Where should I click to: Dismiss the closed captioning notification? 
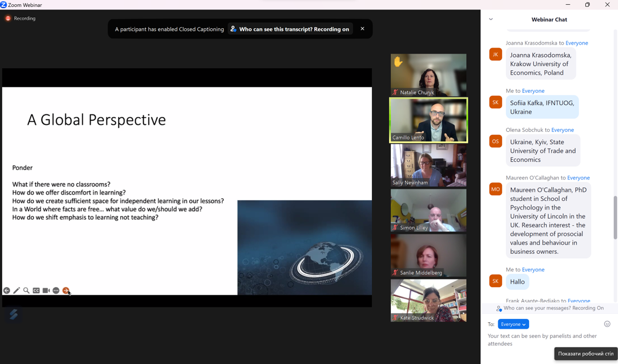pyautogui.click(x=363, y=29)
